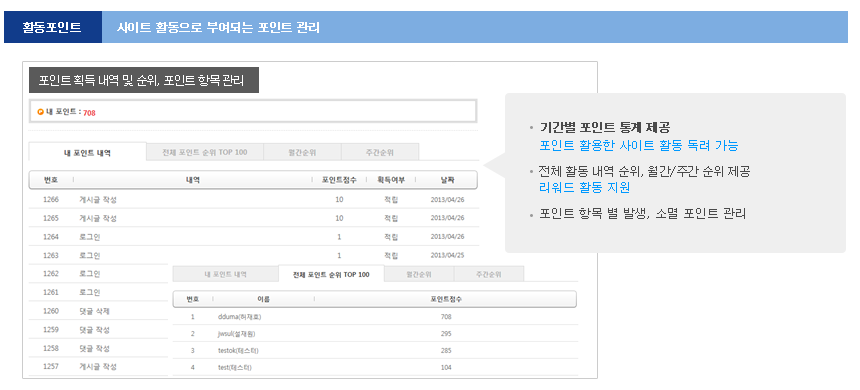
Task: Click the 이름 column header in ranking table
Action: [x=263, y=299]
